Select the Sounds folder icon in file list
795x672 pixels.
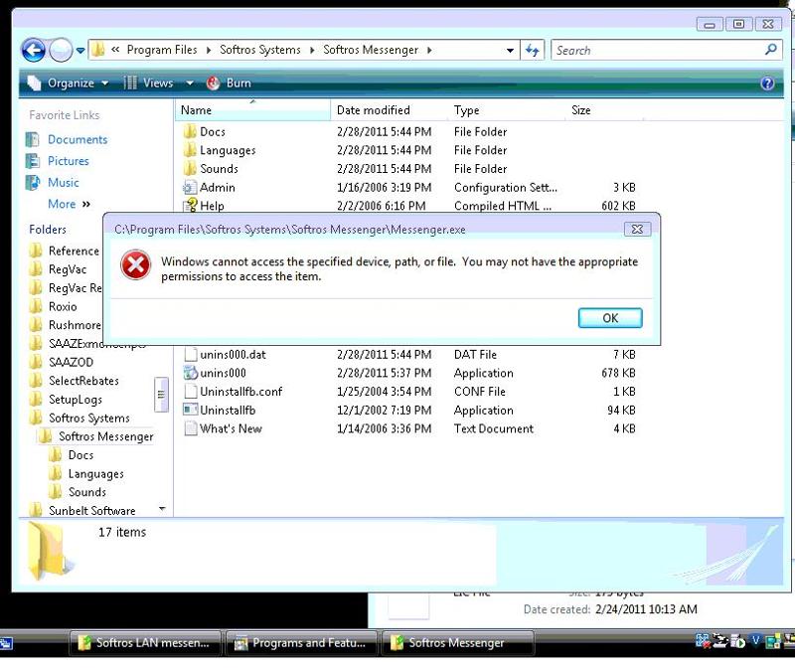coord(190,168)
